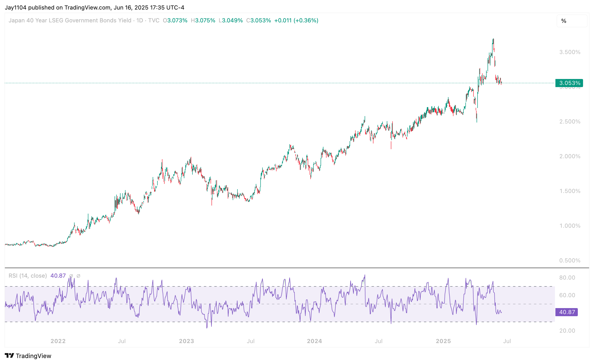The height and width of the screenshot is (364, 594).
Task: Click the 3.500% price axis label
Action: click(570, 52)
